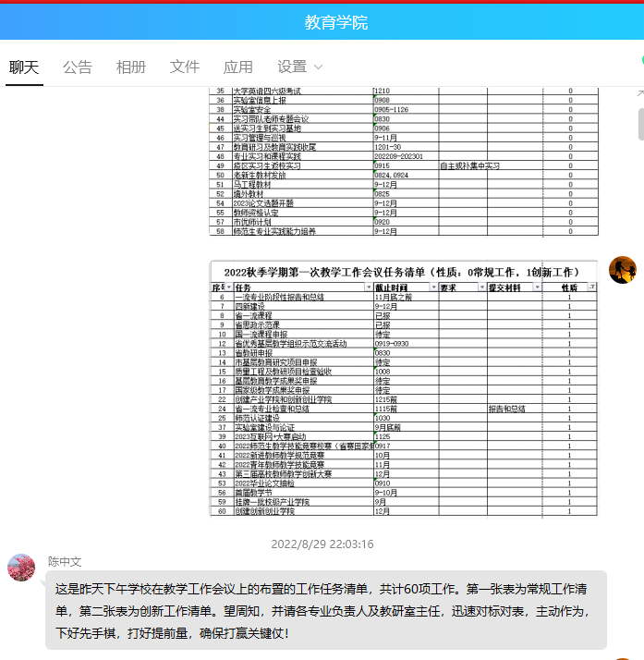Open the 相册 album tab

pos(131,67)
